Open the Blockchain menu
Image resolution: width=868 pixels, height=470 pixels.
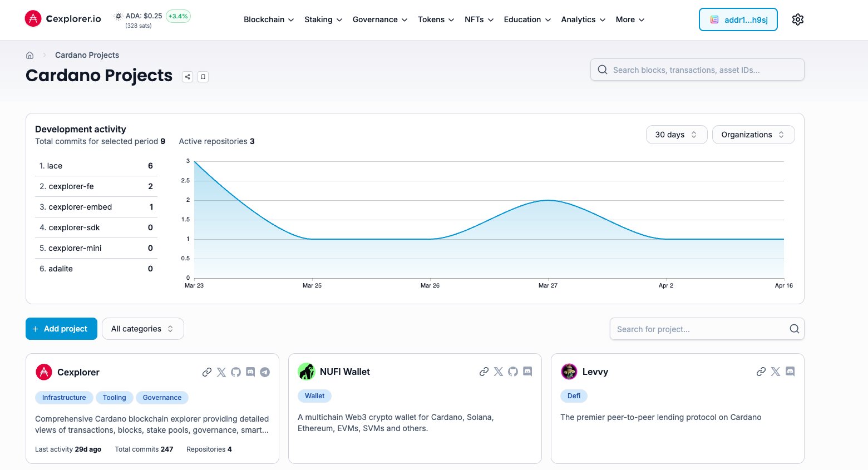coord(269,19)
